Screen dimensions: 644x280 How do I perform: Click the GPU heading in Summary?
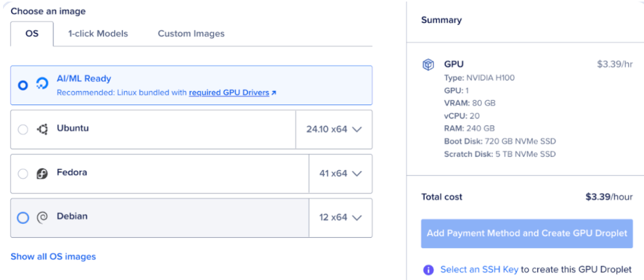(x=454, y=64)
